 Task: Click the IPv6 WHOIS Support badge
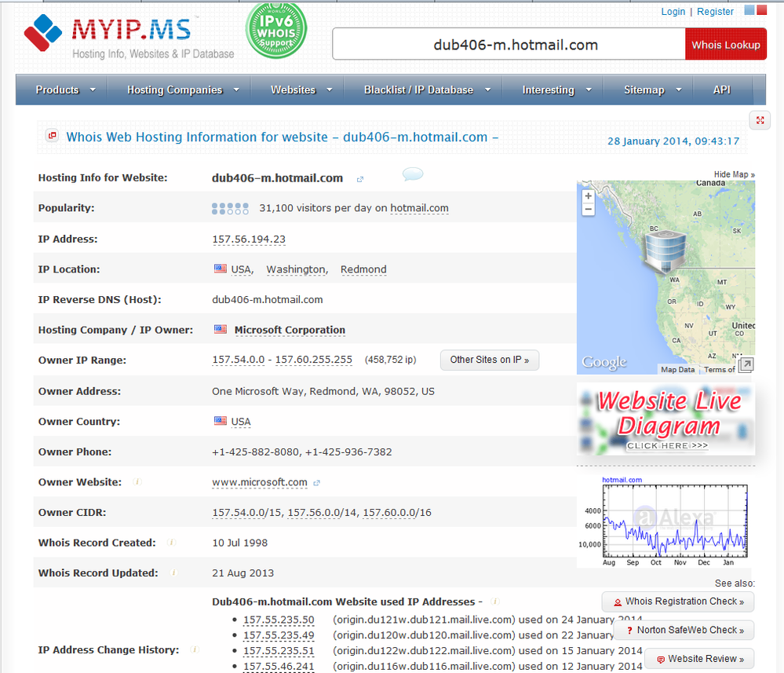[276, 30]
